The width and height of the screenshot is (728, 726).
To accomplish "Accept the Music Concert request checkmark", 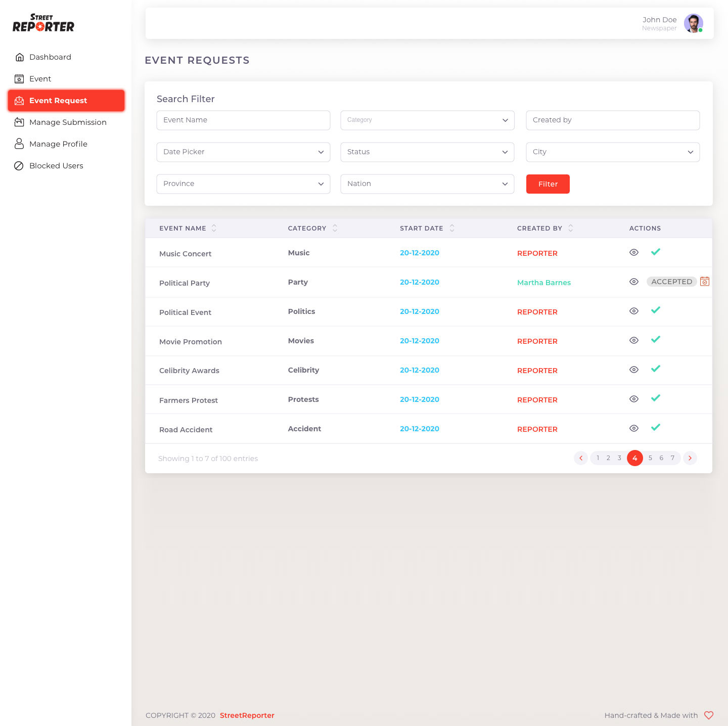I will point(656,252).
